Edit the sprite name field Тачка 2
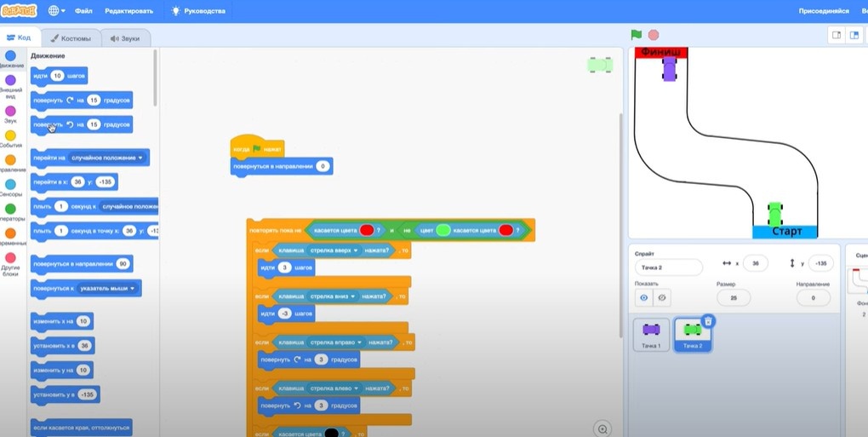868x437 pixels. coord(669,267)
